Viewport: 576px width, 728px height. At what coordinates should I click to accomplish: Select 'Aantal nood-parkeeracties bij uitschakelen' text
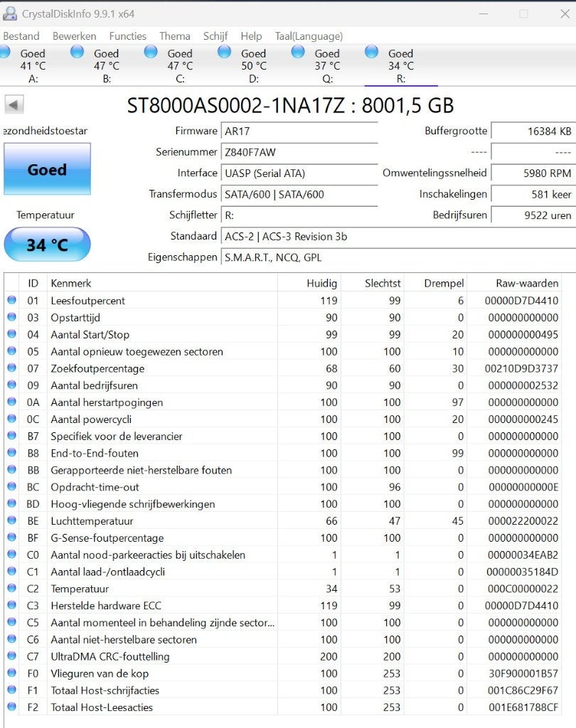148,555
